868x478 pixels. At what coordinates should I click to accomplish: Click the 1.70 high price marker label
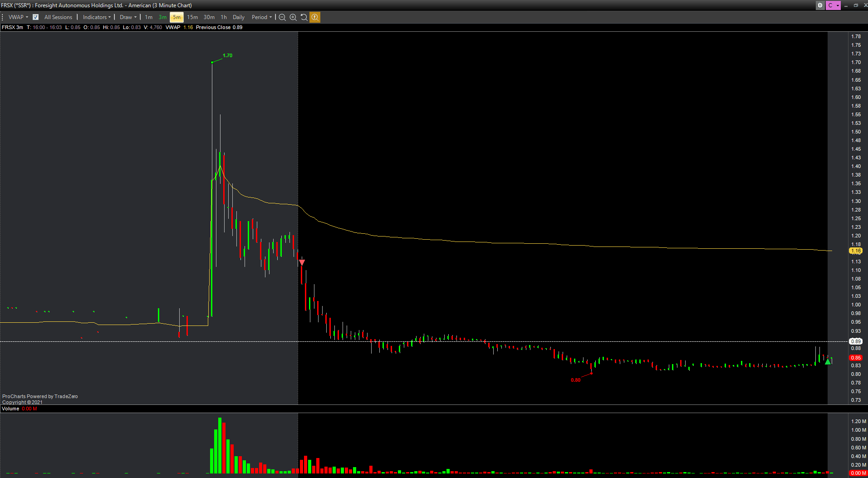[x=227, y=55]
